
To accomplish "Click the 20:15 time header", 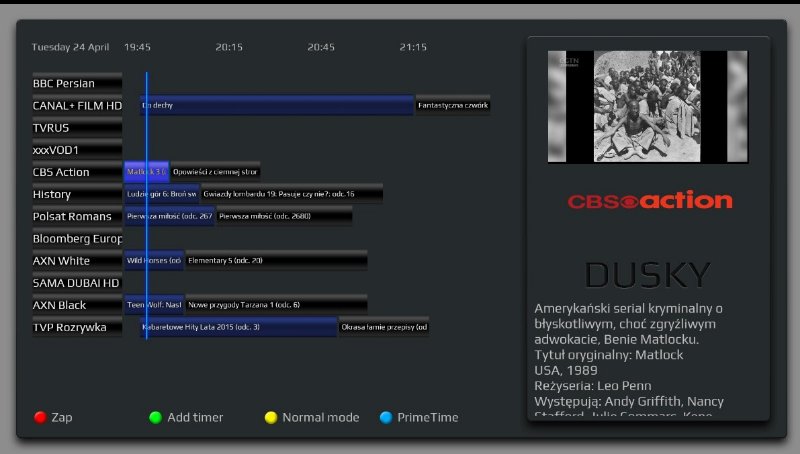I will [229, 47].
